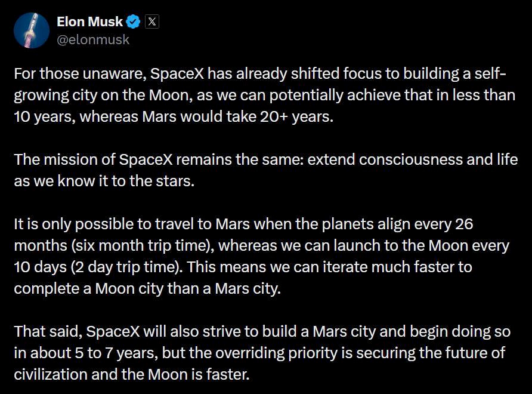This screenshot has width=532, height=394.
Task: Open the "Elon Musk" display name link
Action: (x=89, y=22)
